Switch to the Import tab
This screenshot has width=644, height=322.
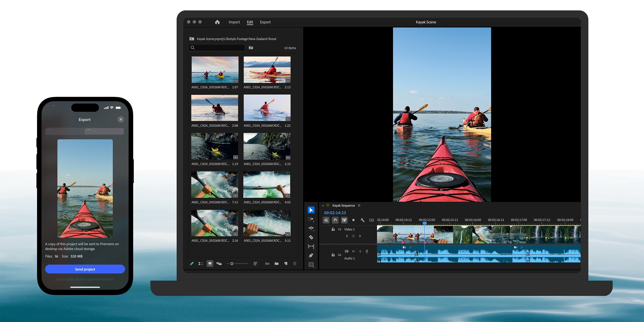[x=234, y=22]
